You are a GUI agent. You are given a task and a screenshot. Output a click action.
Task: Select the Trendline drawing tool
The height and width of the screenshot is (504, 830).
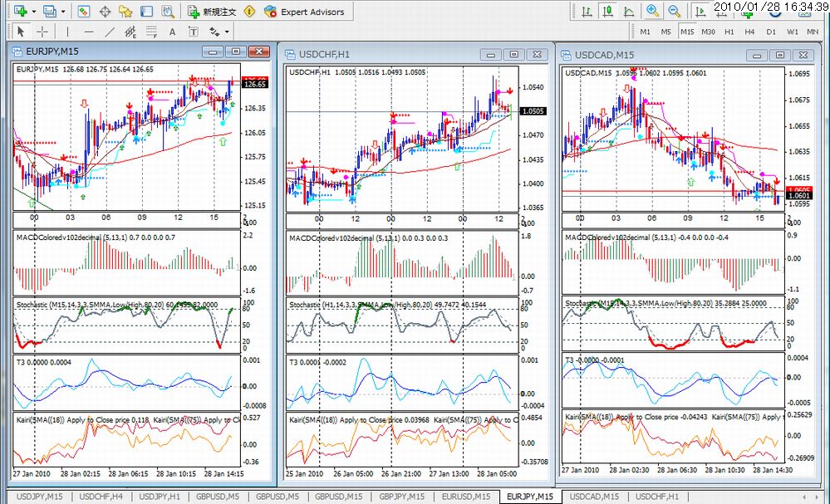110,32
